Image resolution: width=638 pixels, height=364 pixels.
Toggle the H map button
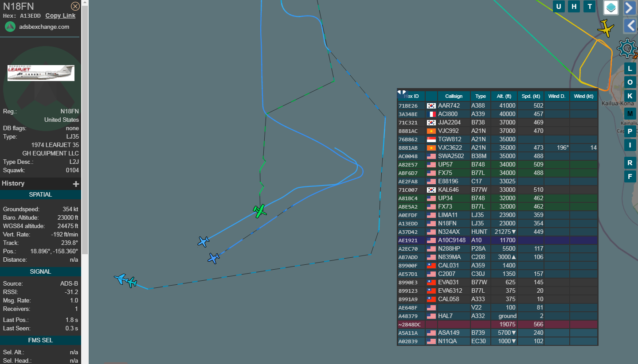tap(574, 6)
